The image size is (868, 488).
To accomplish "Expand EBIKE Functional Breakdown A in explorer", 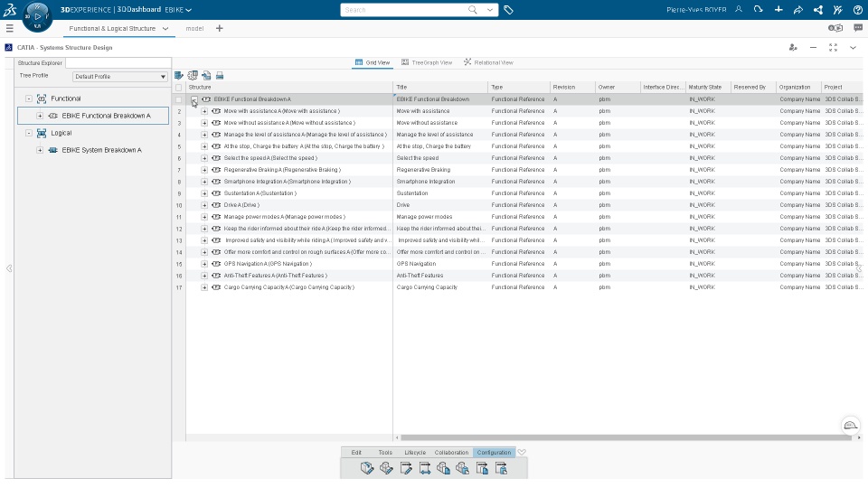I will [40, 116].
